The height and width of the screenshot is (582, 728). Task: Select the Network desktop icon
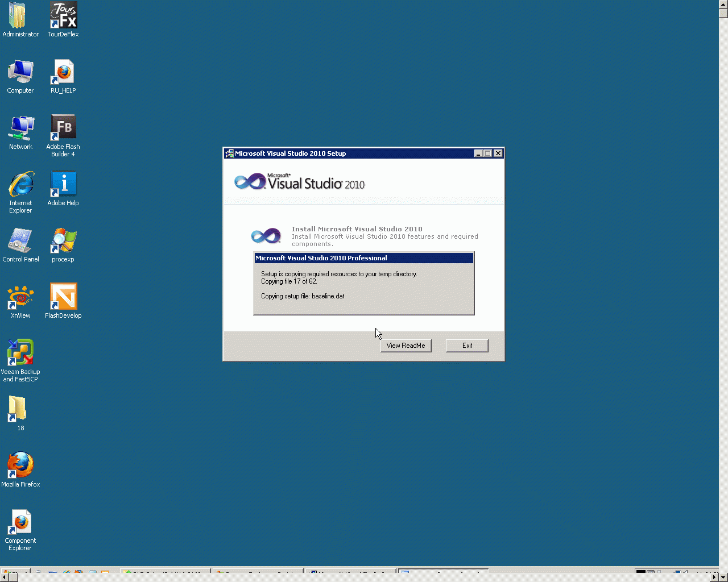tap(20, 132)
